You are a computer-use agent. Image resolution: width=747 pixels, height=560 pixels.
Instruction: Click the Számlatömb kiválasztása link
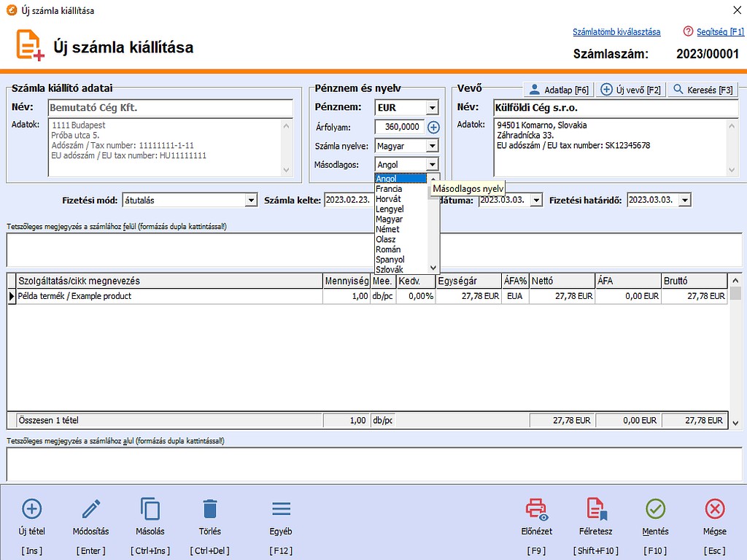coord(616,32)
